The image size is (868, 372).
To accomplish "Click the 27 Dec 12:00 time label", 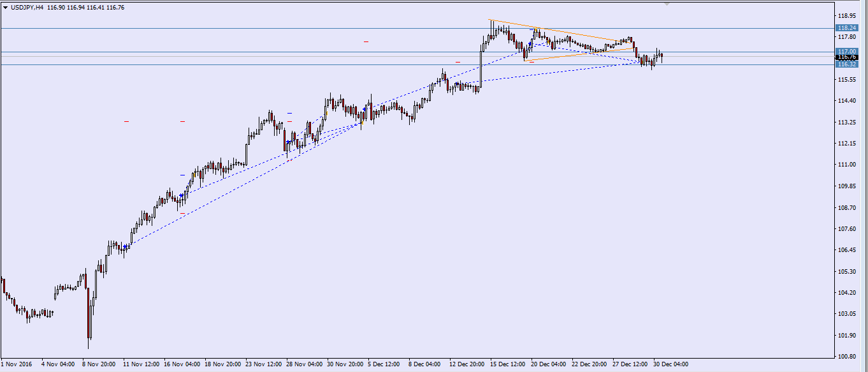I will click(631, 364).
